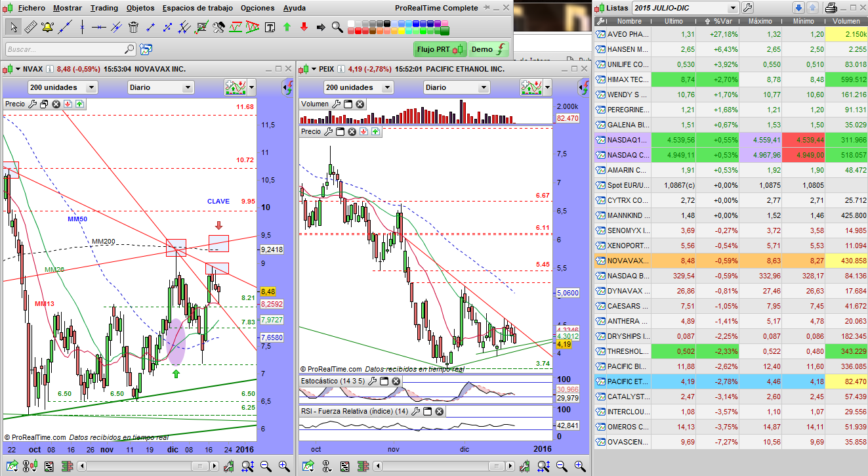Open the Espacios de trabajo menu
868x476 pixels.
point(197,8)
